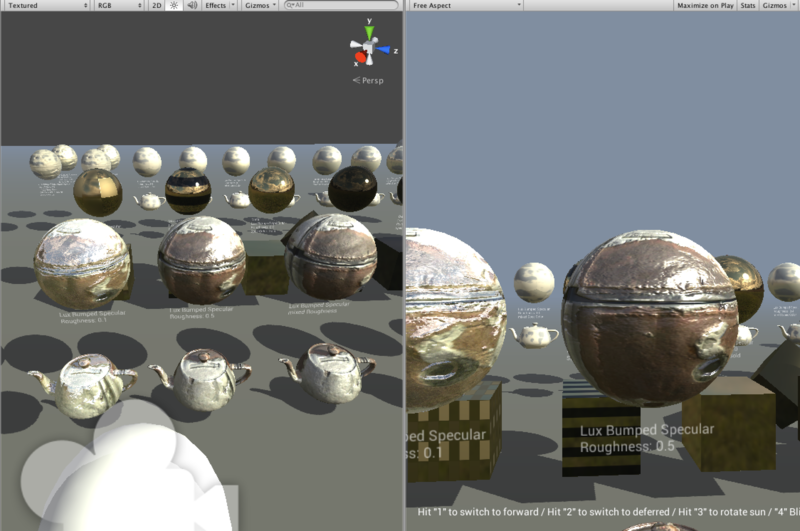Click the blue Z axis cone on the gizmo
This screenshot has height=531, width=800.
click(384, 49)
